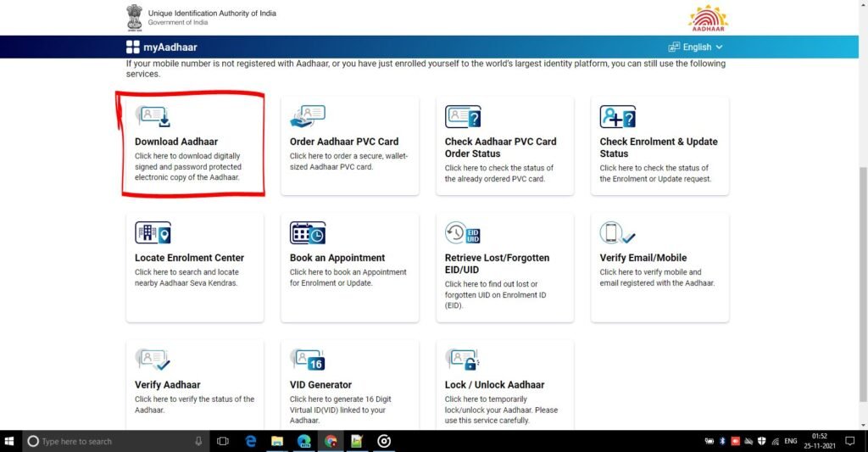This screenshot has height=452, width=868.
Task: Click the Lock / Unlock Aadhaar padlock icon
Action: coord(463,360)
